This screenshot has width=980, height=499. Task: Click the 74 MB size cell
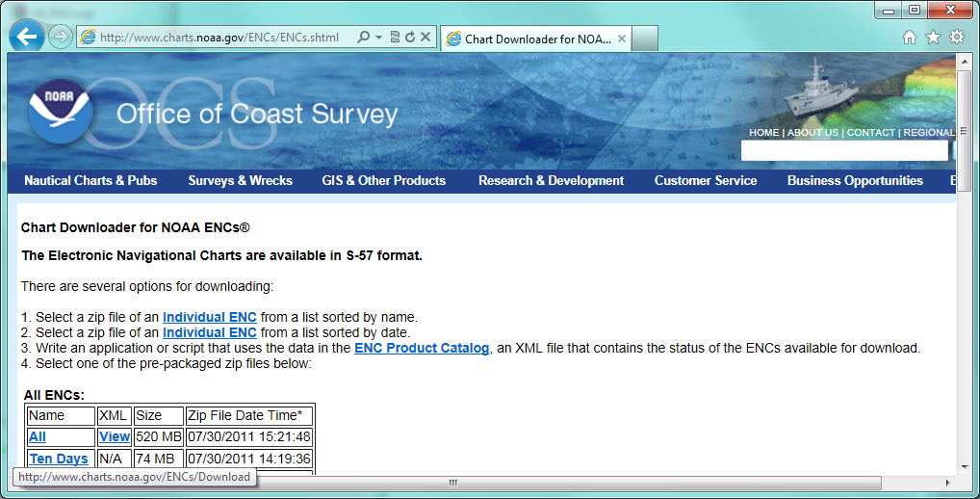[x=159, y=459]
